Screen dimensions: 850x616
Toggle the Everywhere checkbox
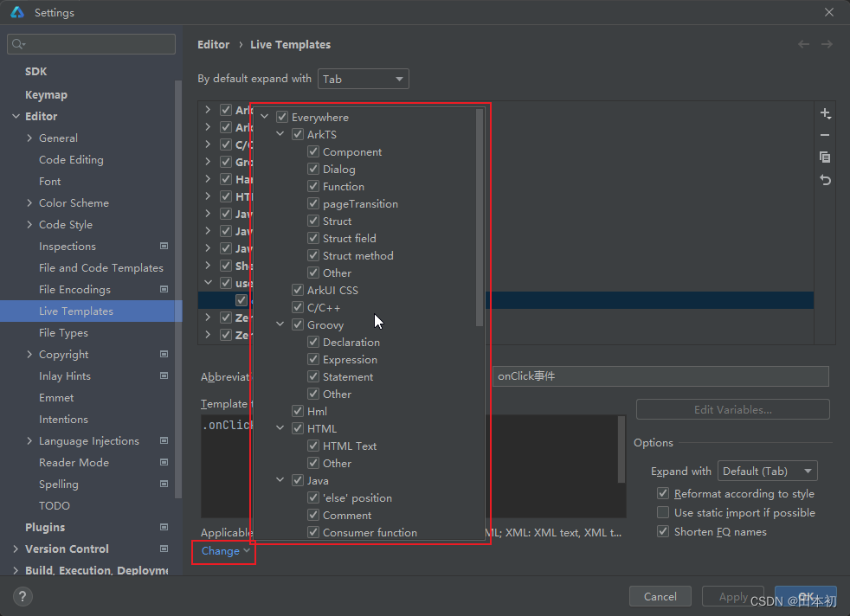tap(282, 117)
